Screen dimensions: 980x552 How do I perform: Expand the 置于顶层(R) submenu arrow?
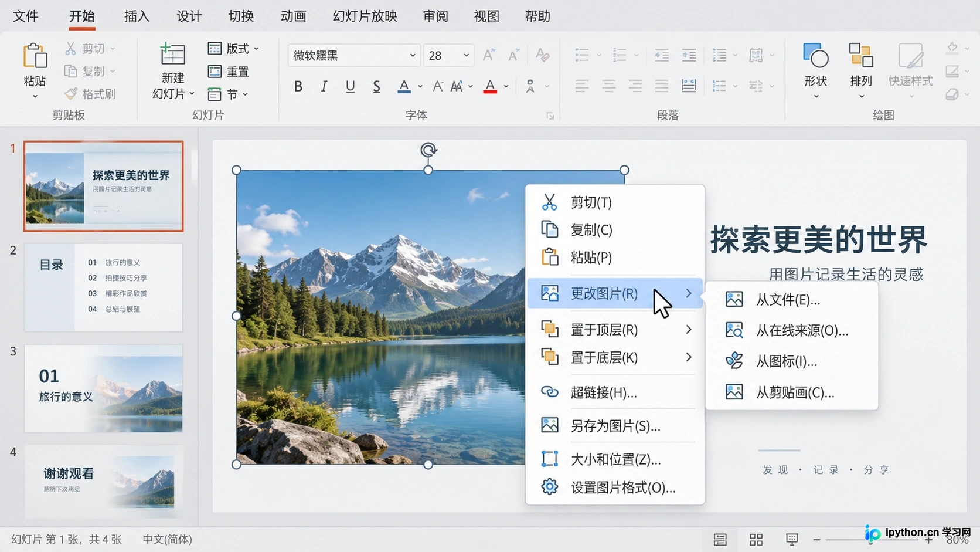[x=689, y=330]
